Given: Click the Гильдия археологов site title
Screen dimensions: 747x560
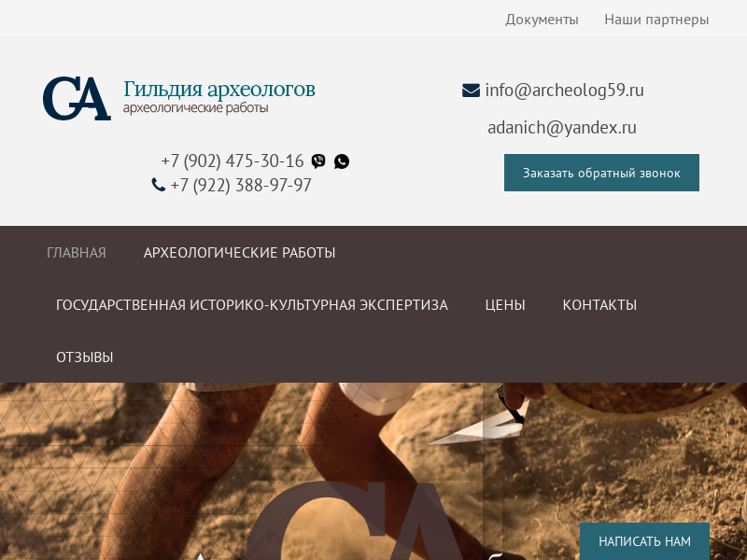Looking at the screenshot, I should pos(219,89).
